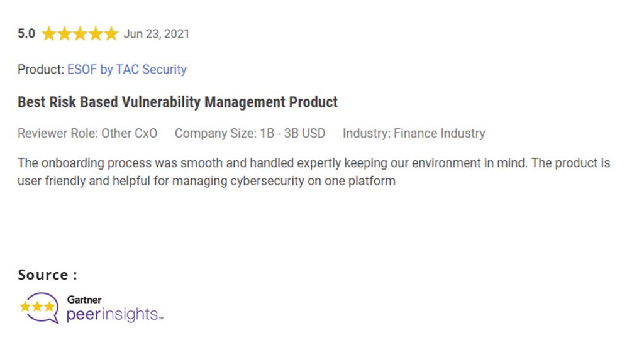Screen dimensions: 644x350
Task: Click the Product: label before the link
Action: (x=41, y=69)
